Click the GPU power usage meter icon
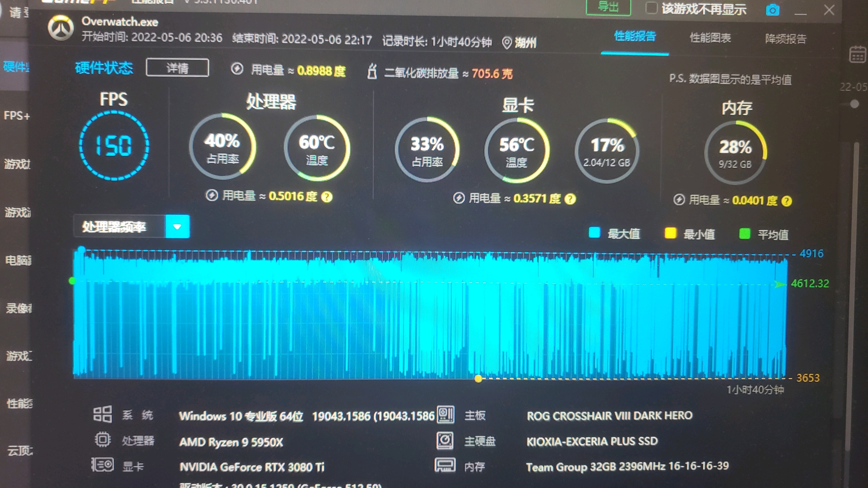The width and height of the screenshot is (868, 488). 459,198
